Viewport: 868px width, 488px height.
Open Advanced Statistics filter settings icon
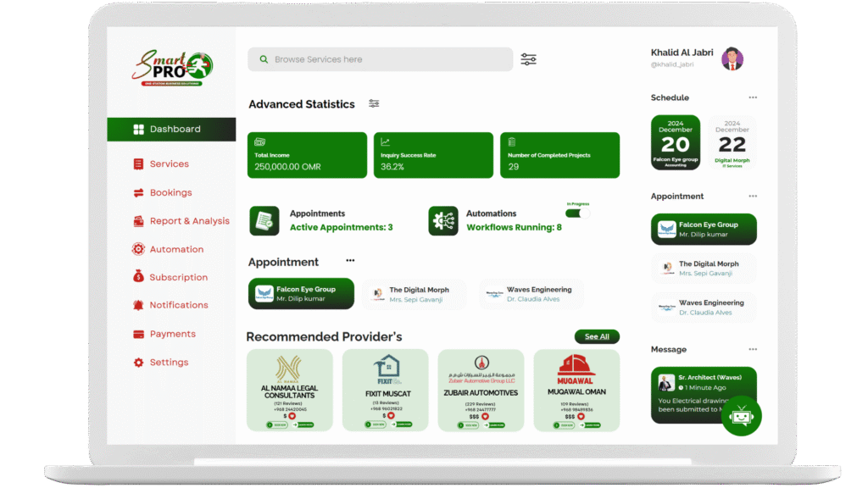click(x=374, y=103)
